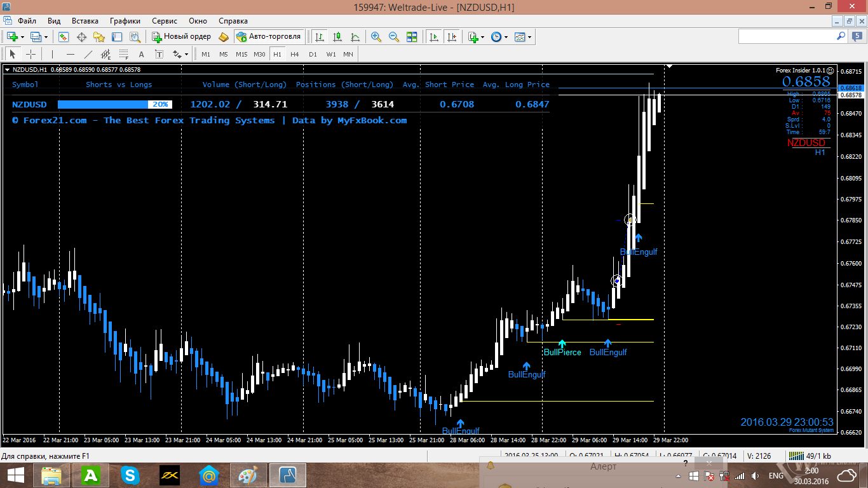Open the Окно menu
This screenshot has height=488, width=868.
(x=198, y=21)
